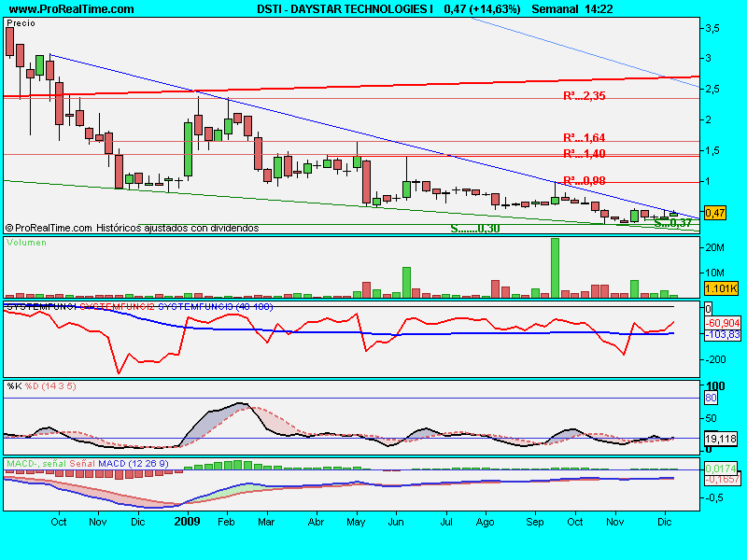
Task: Click the 0,47 (+14,63%) price change text
Action: (x=482, y=9)
